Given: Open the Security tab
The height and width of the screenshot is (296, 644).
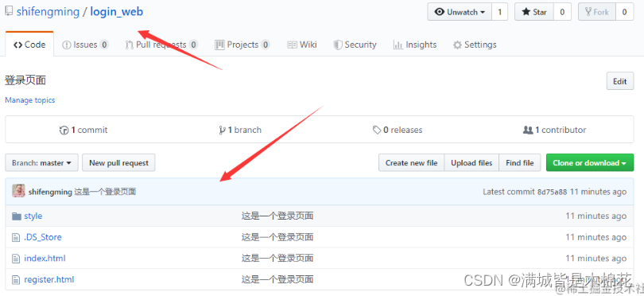Looking at the screenshot, I should point(355,45).
